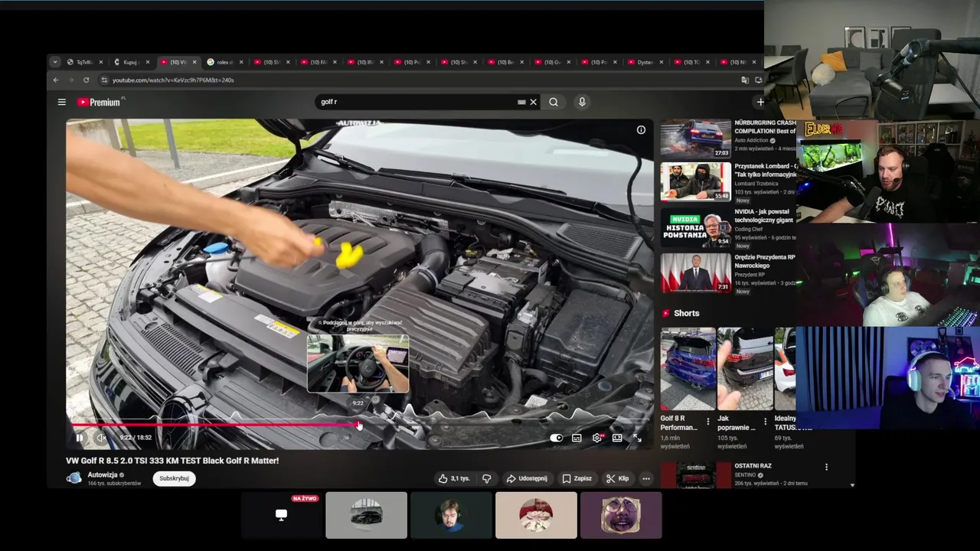Click the youtube.com URL in the address bar

(x=173, y=80)
